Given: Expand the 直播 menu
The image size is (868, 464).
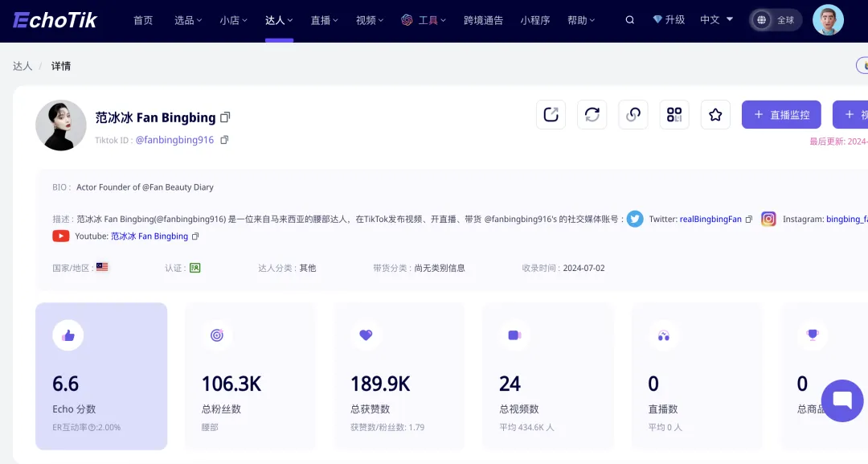Looking at the screenshot, I should tap(325, 20).
